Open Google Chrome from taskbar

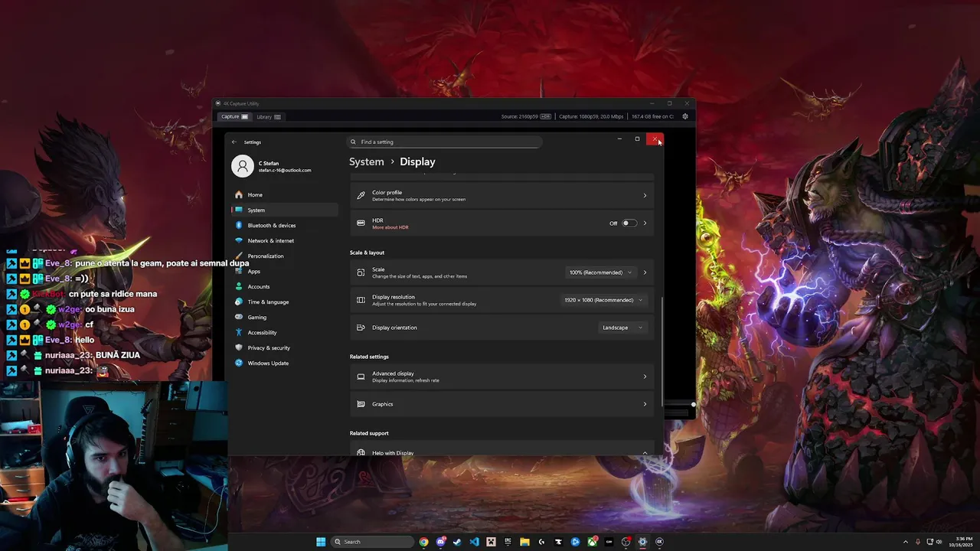[x=423, y=542]
